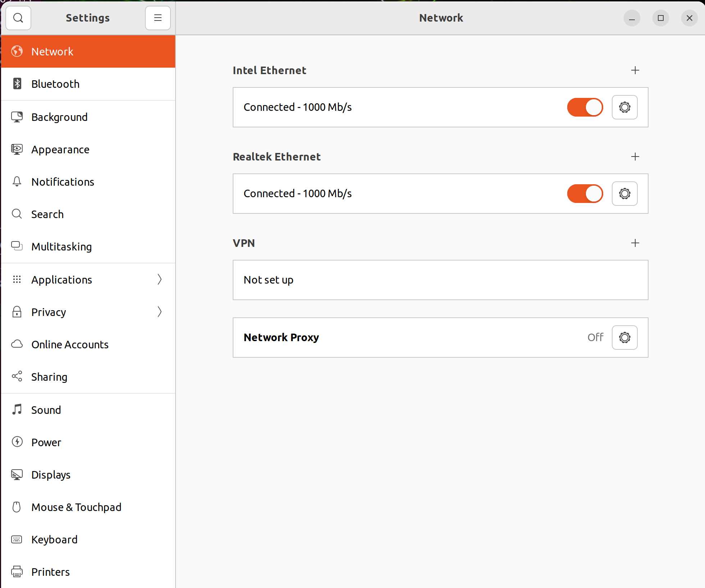The height and width of the screenshot is (588, 705).
Task: Switch to the Displays panel
Action: pyautogui.click(x=51, y=475)
